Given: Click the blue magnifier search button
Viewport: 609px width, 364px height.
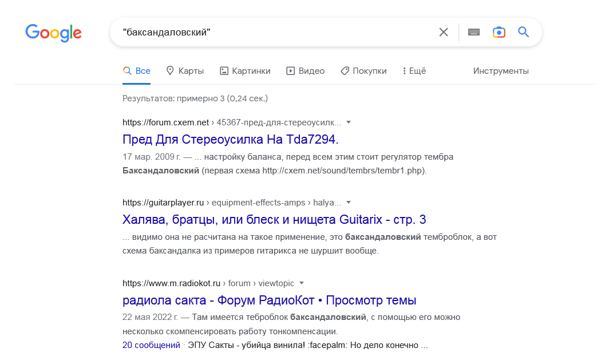Looking at the screenshot, I should point(524,32).
